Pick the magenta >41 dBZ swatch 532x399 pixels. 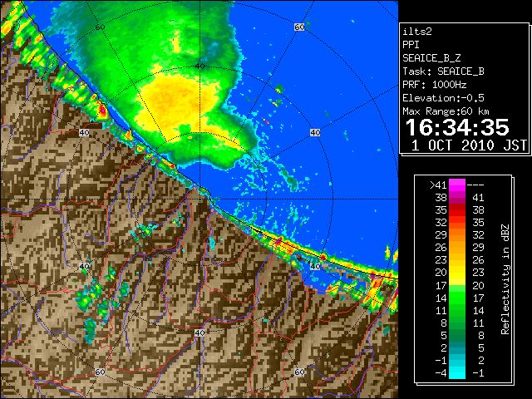coord(457,185)
